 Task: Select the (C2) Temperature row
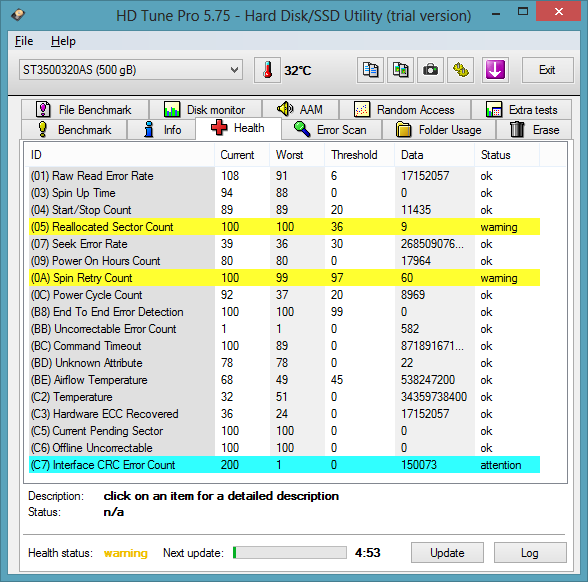click(284, 397)
